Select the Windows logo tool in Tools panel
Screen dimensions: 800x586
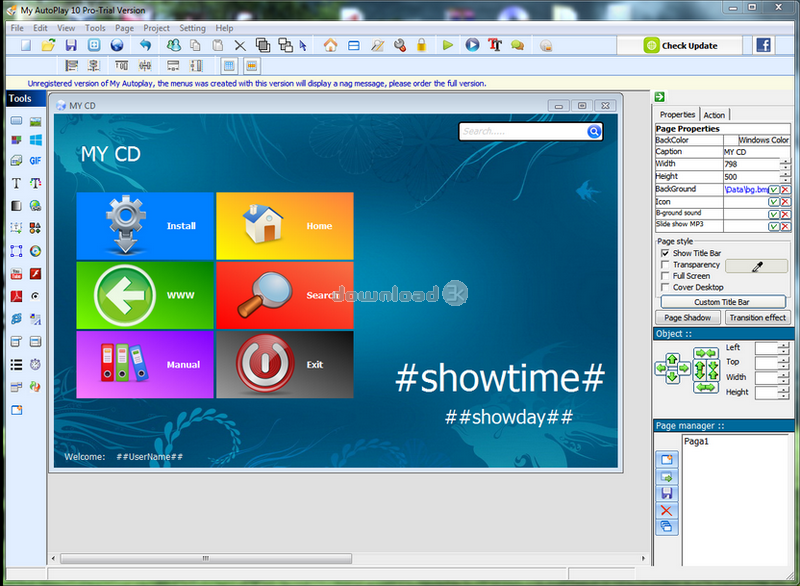click(35, 140)
